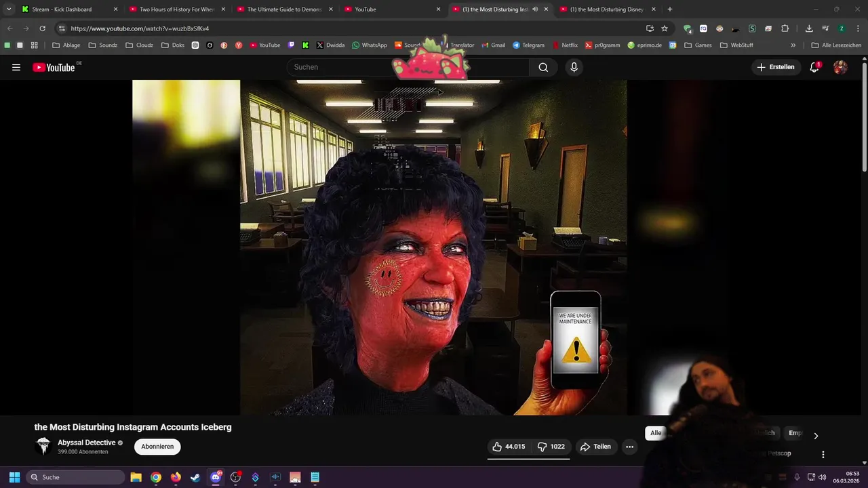
Task: Click the Erstellen create button
Action: tap(776, 67)
